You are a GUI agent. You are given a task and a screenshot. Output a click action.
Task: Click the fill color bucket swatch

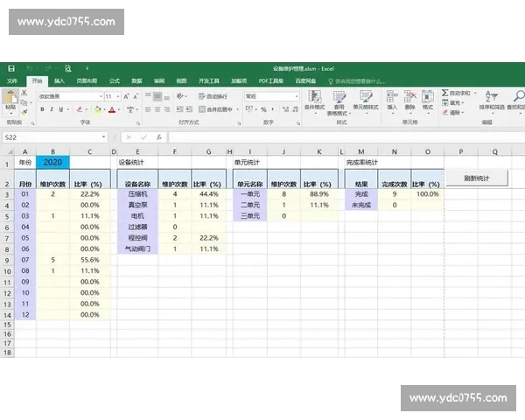tap(98, 109)
